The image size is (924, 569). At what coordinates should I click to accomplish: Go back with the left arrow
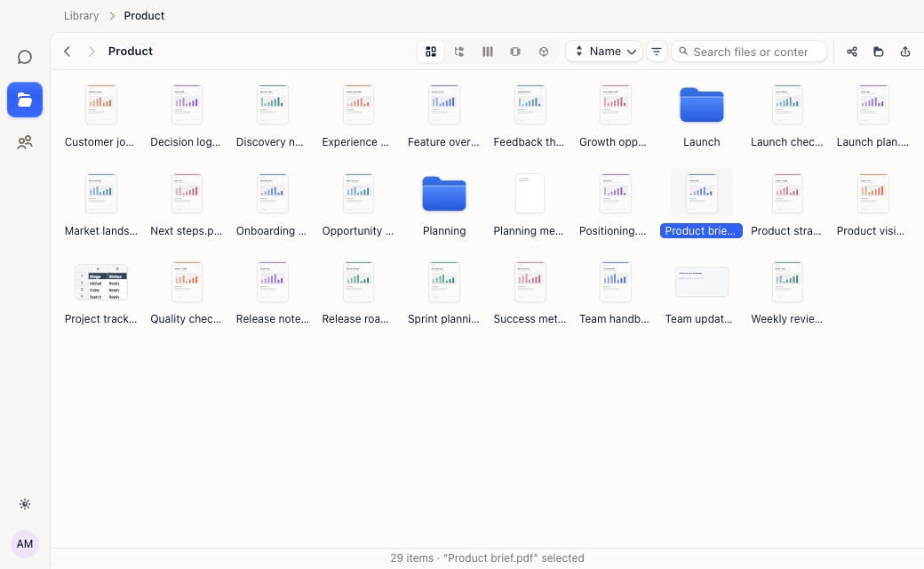click(68, 52)
